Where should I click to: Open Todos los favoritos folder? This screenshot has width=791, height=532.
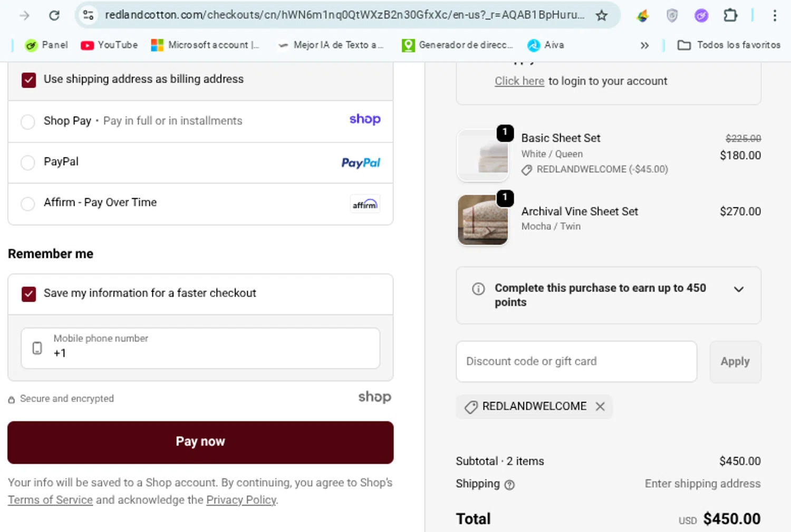click(729, 45)
